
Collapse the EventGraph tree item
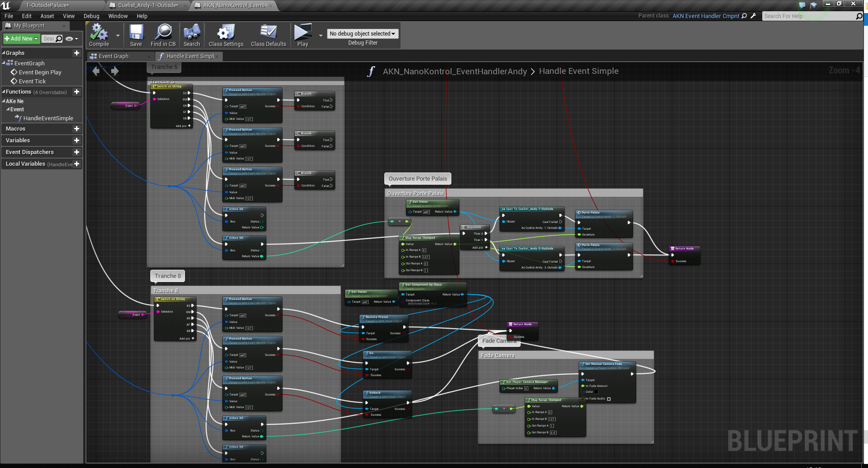coord(4,63)
